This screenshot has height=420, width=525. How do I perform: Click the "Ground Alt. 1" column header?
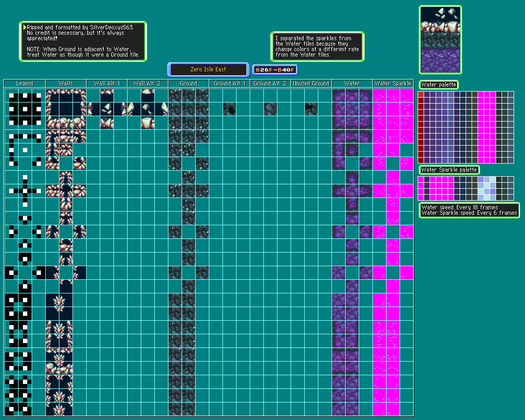coord(230,83)
